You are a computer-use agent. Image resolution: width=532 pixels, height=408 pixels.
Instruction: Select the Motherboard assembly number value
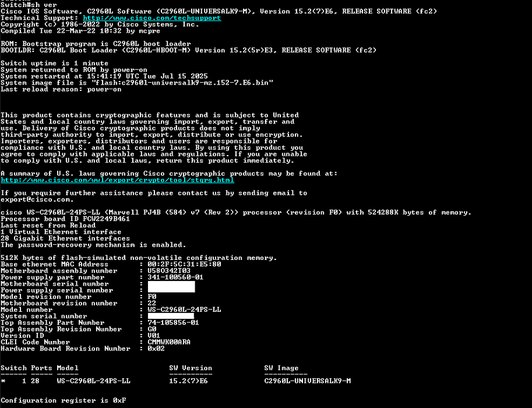point(169,270)
